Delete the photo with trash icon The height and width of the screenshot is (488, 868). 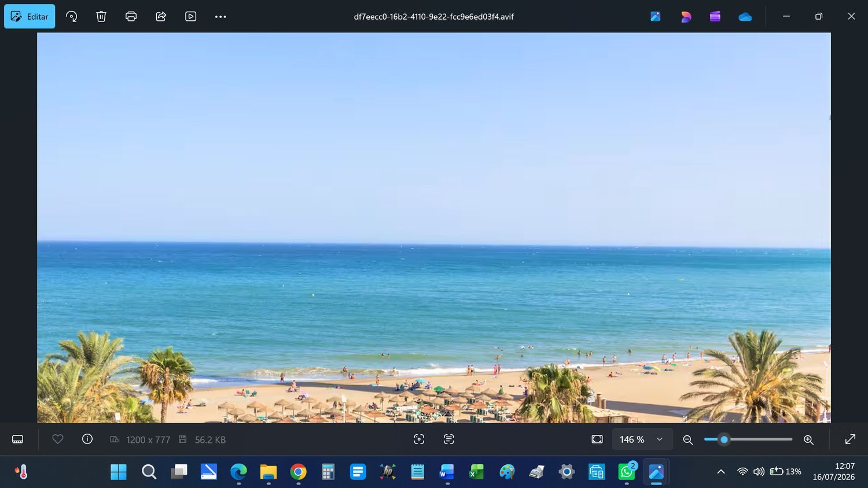tap(101, 16)
